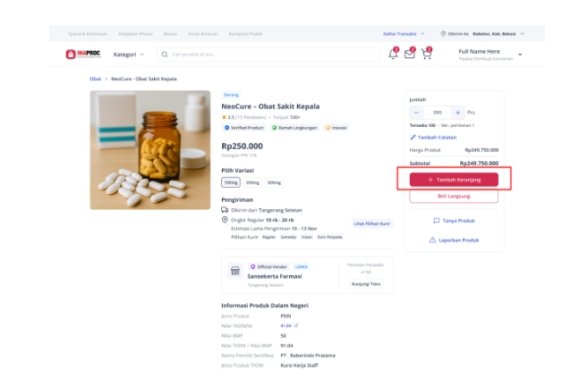Open the messages envelope icon
Image resolution: width=588 pixels, height=379 pixels.
410,54
